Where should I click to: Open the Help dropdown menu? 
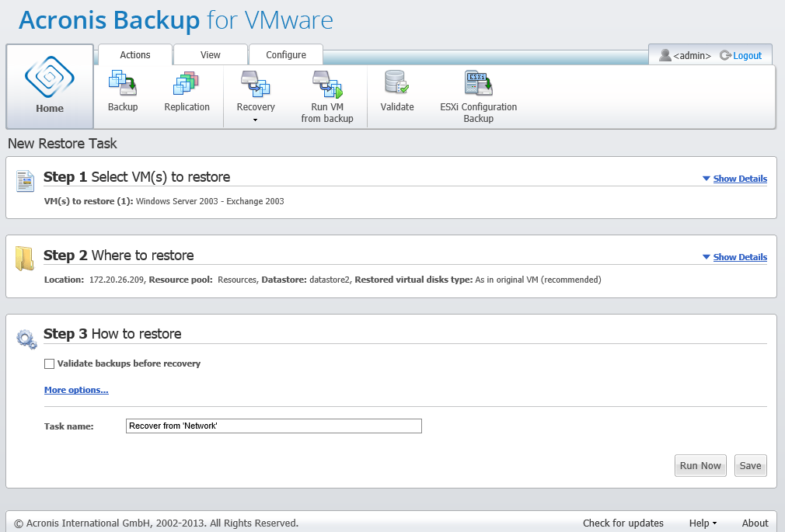pyautogui.click(x=703, y=523)
